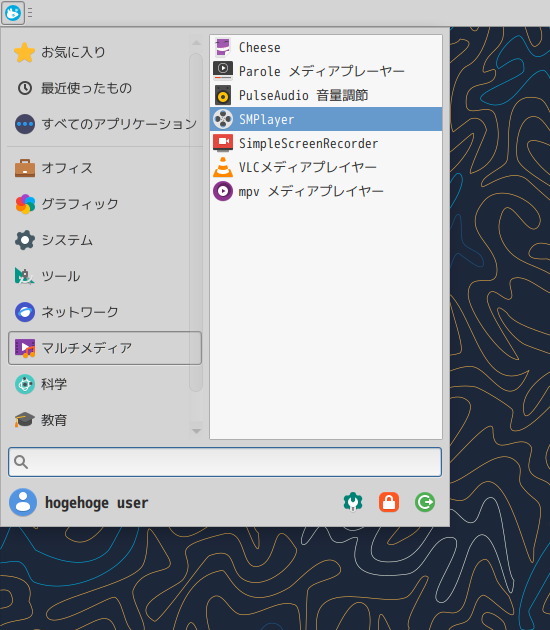The height and width of the screenshot is (630, 550).
Task: Click the category scrollbar up arrow
Action: click(196, 43)
